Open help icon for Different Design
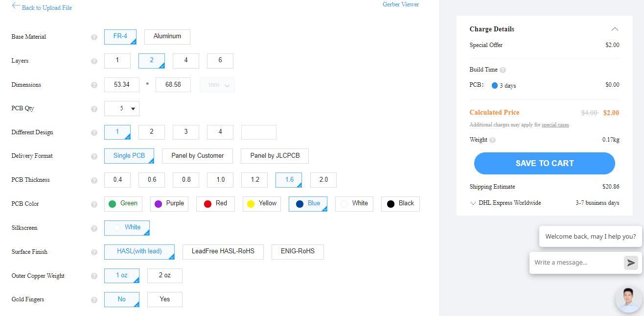 tap(94, 133)
